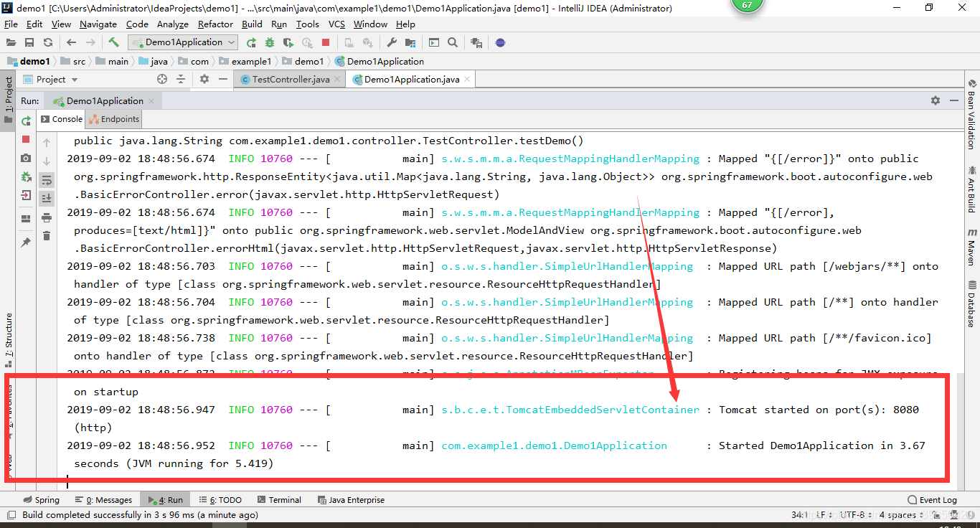Open the Run panel settings gear menu
Image resolution: width=980 pixels, height=528 pixels.
[x=935, y=101]
